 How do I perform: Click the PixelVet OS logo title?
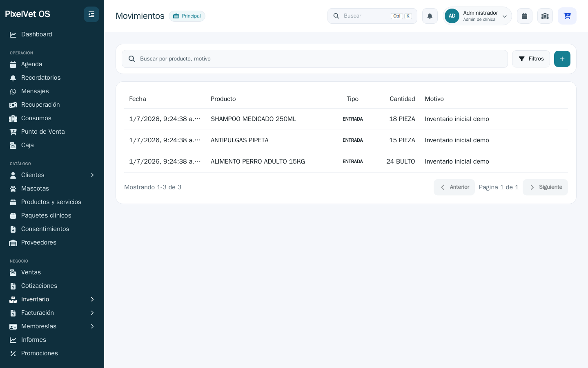click(x=27, y=14)
